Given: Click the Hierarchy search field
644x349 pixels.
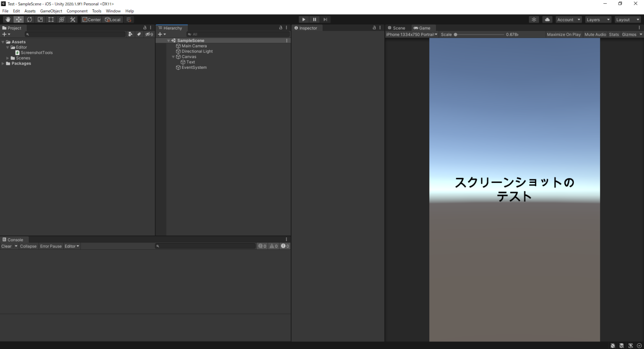Looking at the screenshot, I should pos(238,34).
